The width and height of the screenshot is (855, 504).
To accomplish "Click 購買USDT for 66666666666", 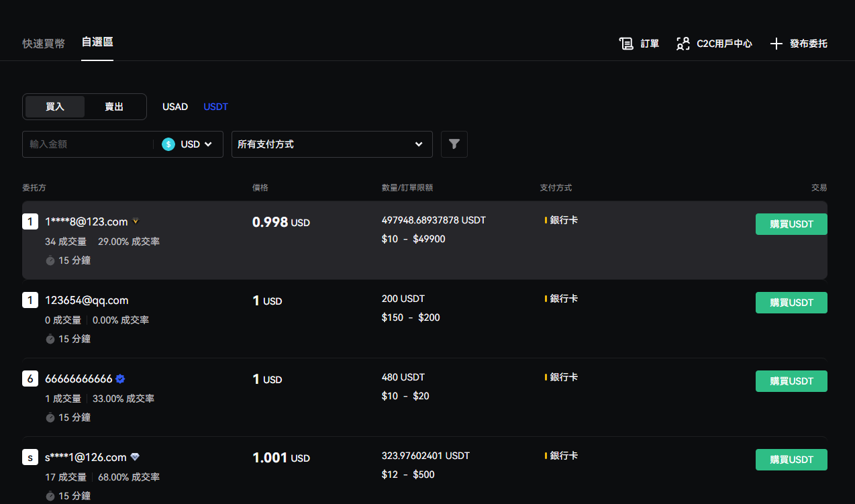I will [791, 381].
